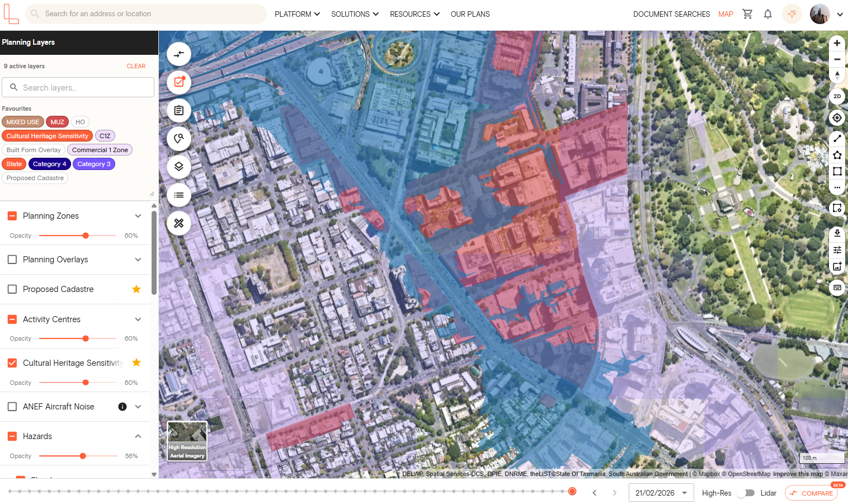Viewport: 848px width, 504px height.
Task: Open notifications bell
Action: (768, 14)
